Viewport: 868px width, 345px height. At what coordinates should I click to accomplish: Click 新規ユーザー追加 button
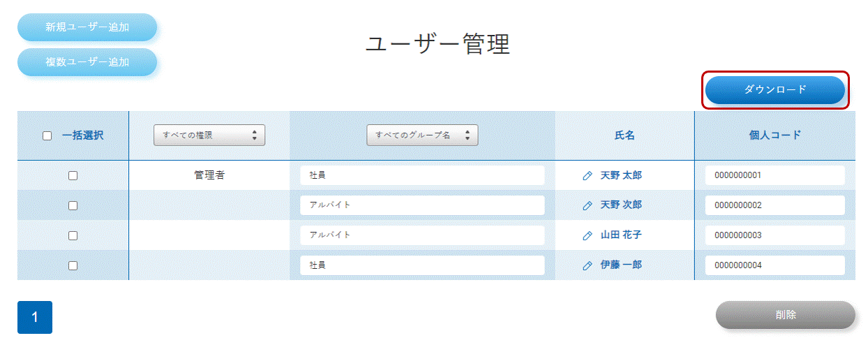point(87,27)
